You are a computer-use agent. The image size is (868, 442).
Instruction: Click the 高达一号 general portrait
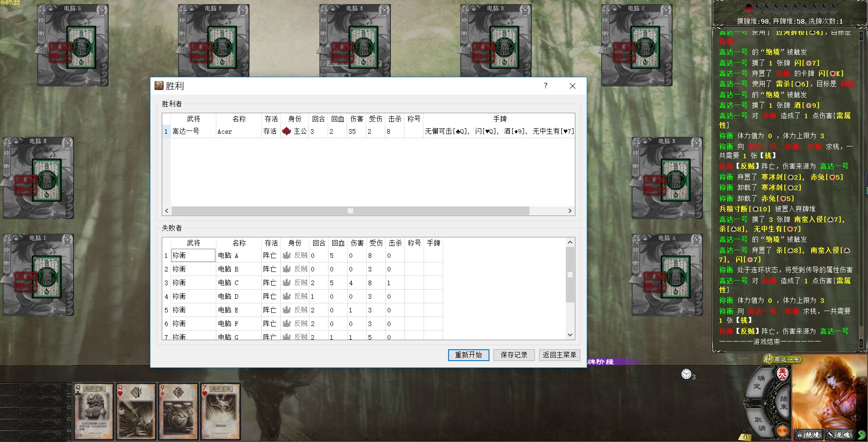(x=829, y=396)
